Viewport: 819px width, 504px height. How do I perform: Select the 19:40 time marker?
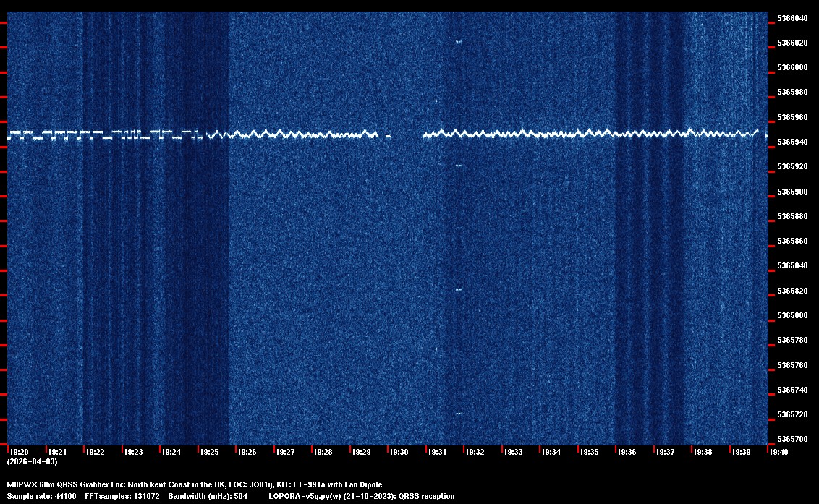[778, 452]
